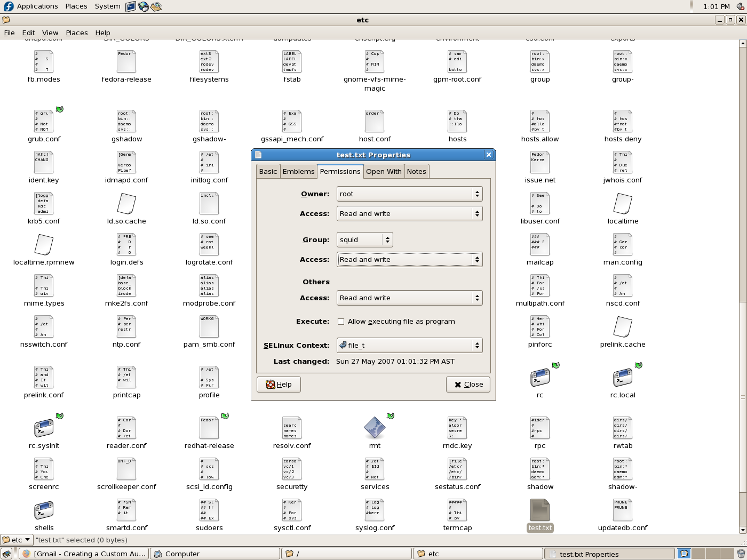Open the file manager Help menu
The width and height of the screenshot is (747, 560).
[x=102, y=33]
